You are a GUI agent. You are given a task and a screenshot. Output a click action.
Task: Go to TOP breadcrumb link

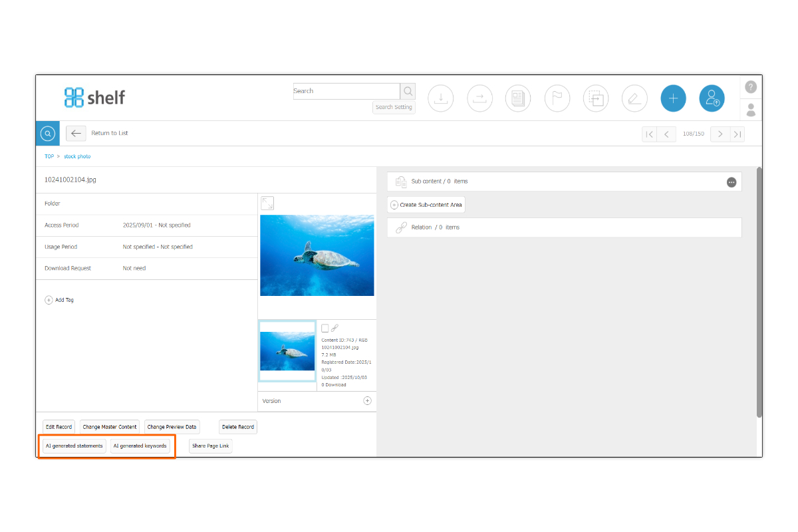tap(49, 156)
